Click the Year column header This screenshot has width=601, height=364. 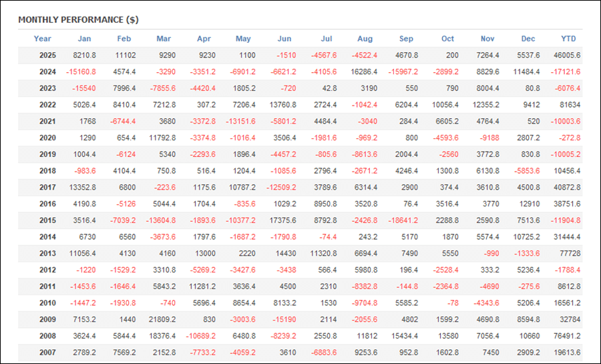(43, 39)
